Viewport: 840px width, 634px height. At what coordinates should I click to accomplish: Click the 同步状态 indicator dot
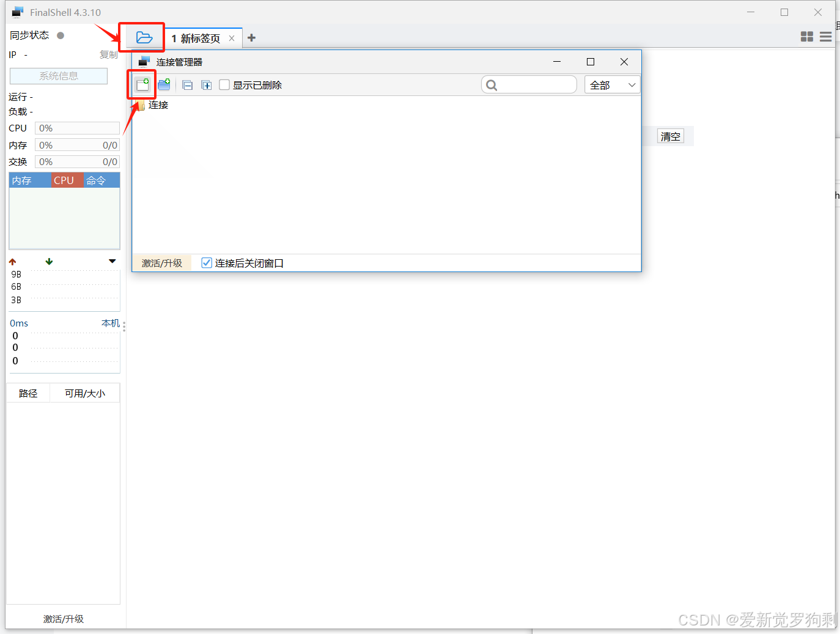click(x=61, y=35)
